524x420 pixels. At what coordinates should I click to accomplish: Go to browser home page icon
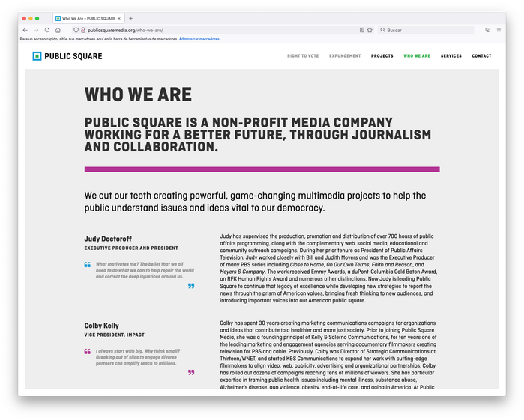(x=58, y=30)
